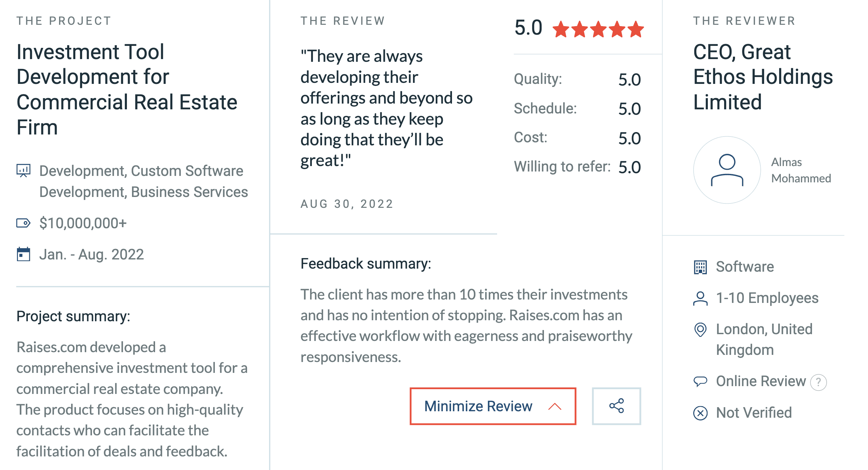Click the review date Aug 30, 2022
The width and height of the screenshot is (868, 470).
[346, 204]
